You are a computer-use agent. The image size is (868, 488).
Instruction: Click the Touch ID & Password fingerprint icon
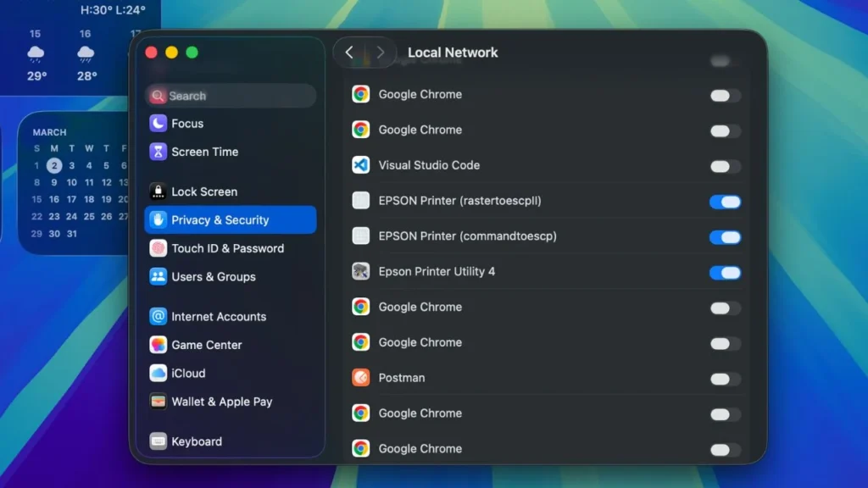pyautogui.click(x=157, y=248)
